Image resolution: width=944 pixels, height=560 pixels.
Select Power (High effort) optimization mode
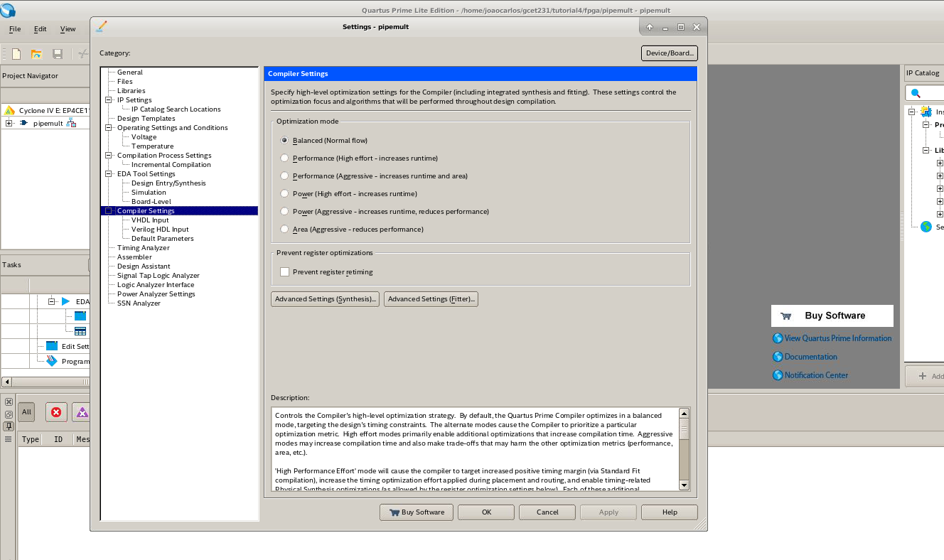(285, 194)
